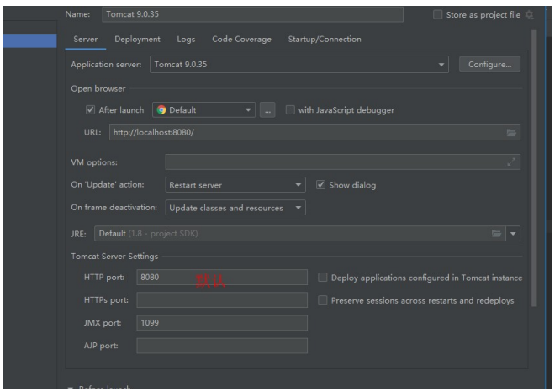Click the Name input field

pyautogui.click(x=252, y=14)
